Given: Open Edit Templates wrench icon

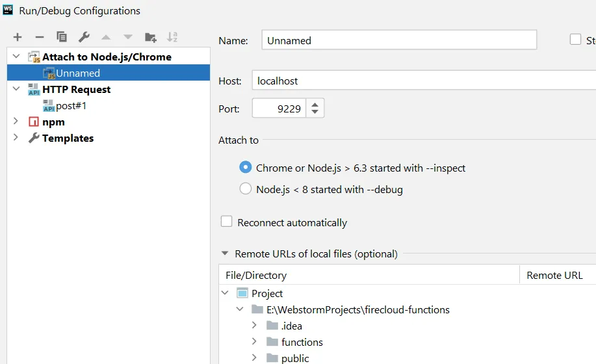Looking at the screenshot, I should (x=84, y=37).
